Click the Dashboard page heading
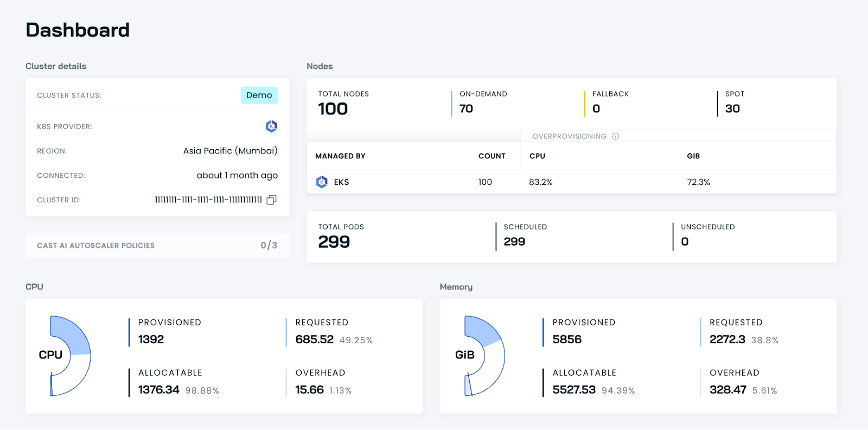868x430 pixels. [x=78, y=30]
